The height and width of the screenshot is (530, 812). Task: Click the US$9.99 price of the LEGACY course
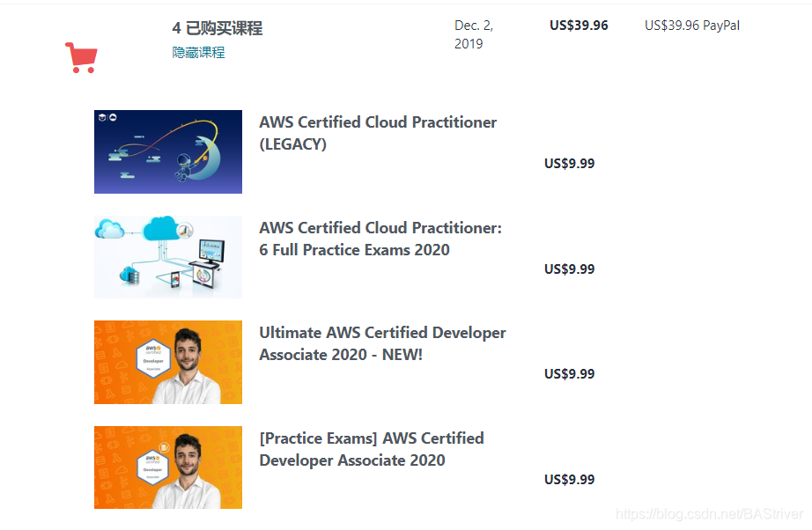point(569,164)
